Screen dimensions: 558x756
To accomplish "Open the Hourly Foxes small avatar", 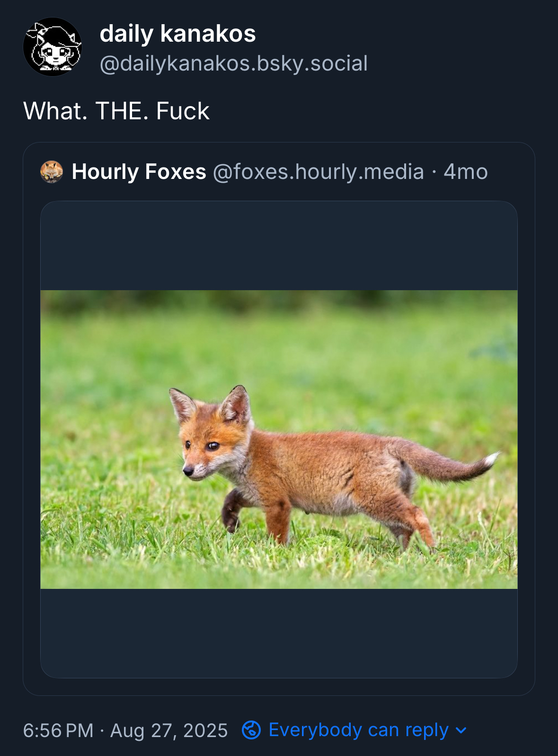I will point(52,172).
